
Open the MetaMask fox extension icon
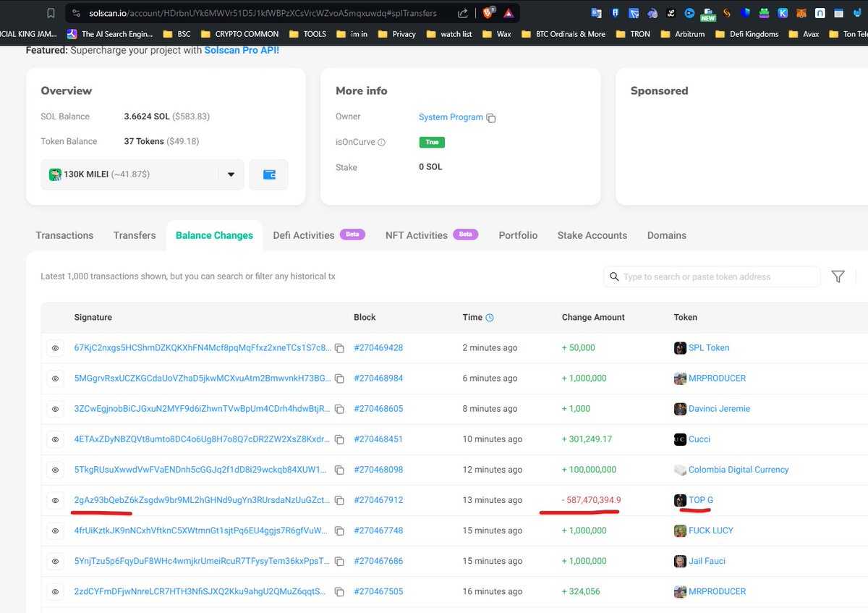click(801, 13)
